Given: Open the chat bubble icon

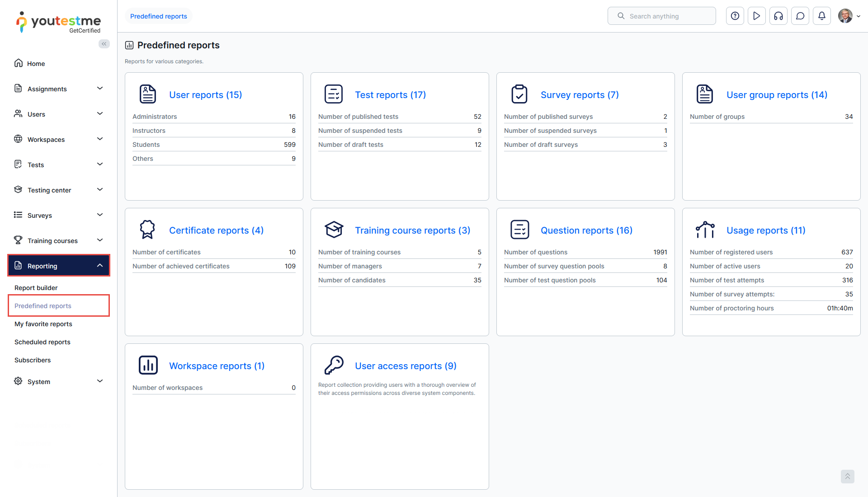Looking at the screenshot, I should (x=800, y=16).
